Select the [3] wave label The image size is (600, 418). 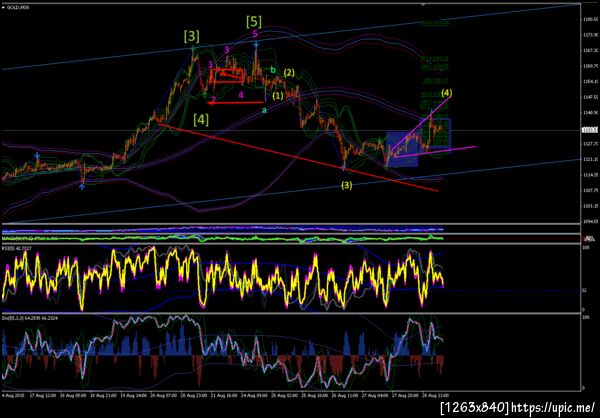(191, 37)
